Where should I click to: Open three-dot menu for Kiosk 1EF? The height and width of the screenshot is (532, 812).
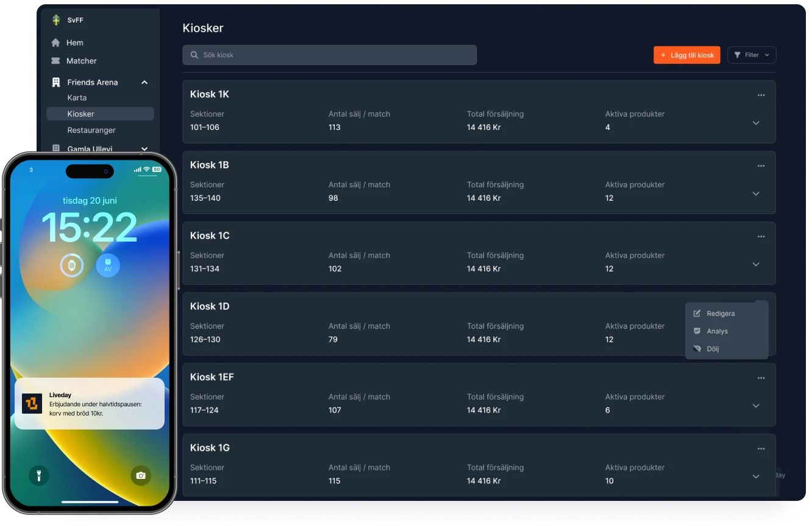click(x=761, y=378)
